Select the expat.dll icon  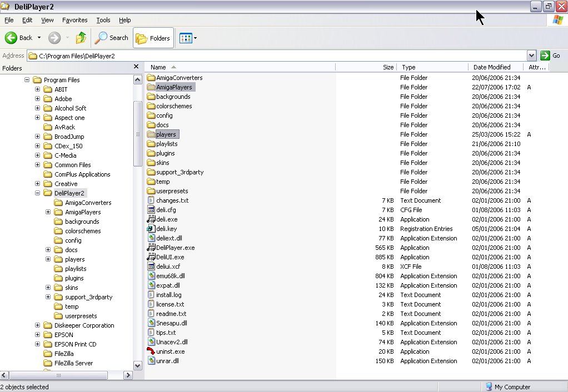click(151, 285)
